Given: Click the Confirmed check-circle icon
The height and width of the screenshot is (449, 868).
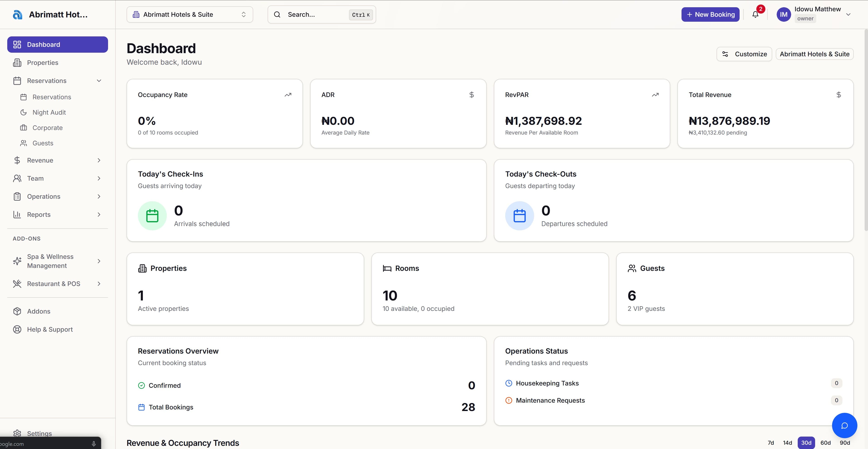Looking at the screenshot, I should 142,385.
